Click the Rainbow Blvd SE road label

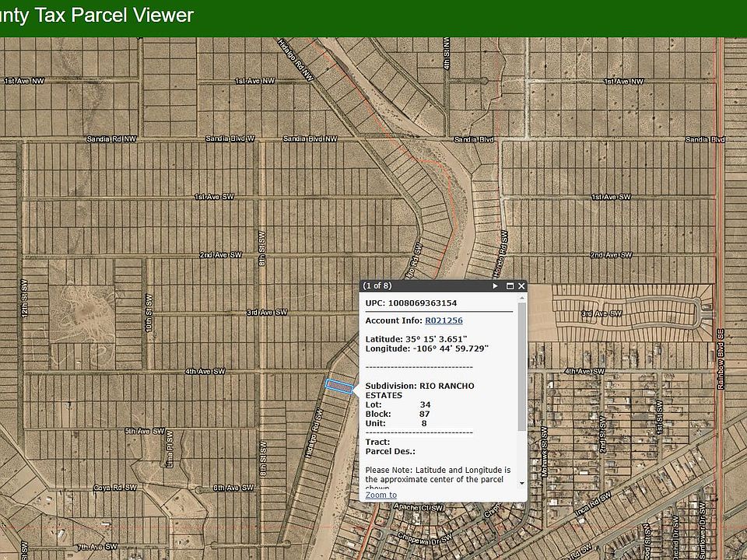(x=721, y=359)
